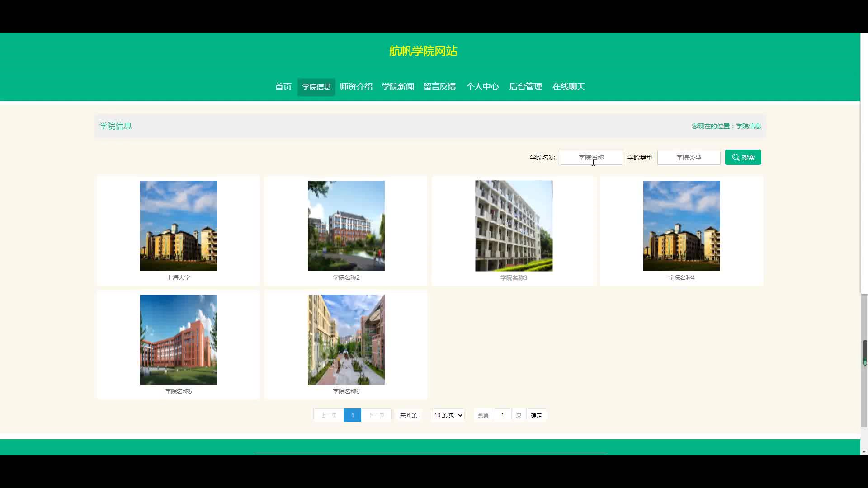Open the 学院名称4 thumbnail image

click(682, 226)
